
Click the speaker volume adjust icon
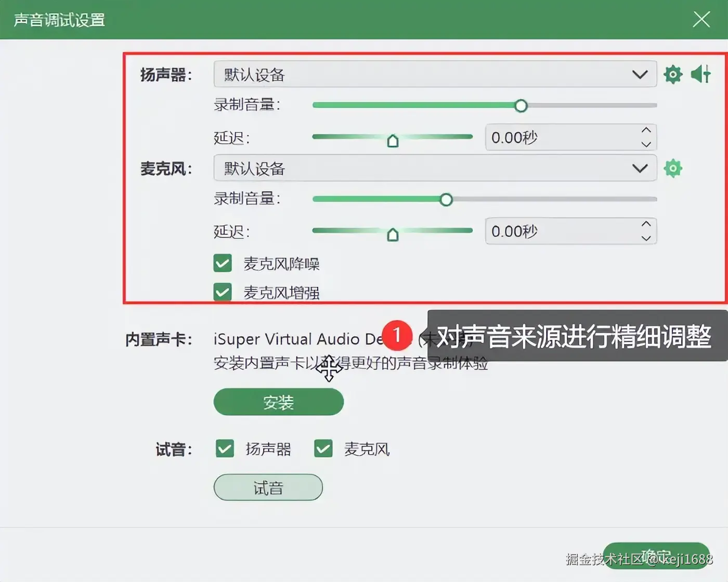tap(700, 74)
